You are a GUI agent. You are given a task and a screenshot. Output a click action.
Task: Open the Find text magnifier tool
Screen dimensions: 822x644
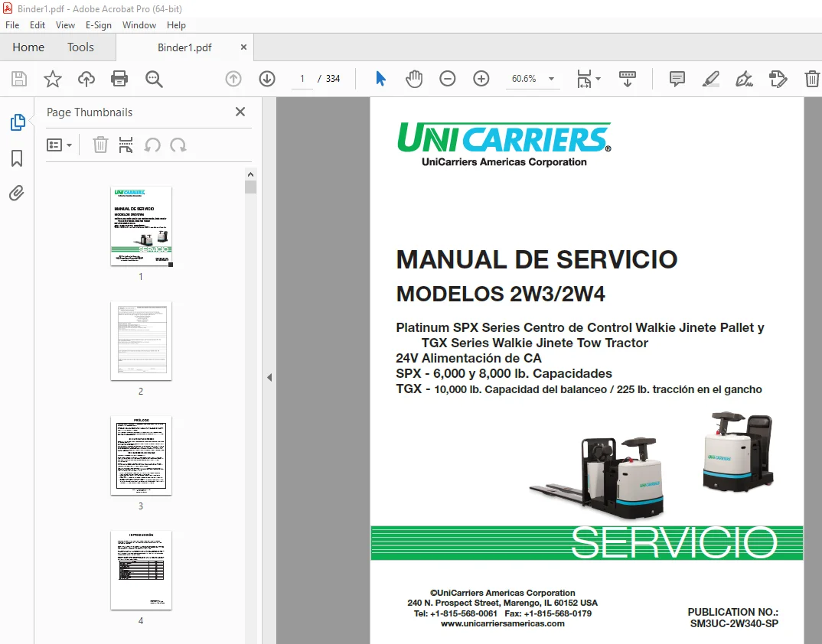click(x=154, y=79)
